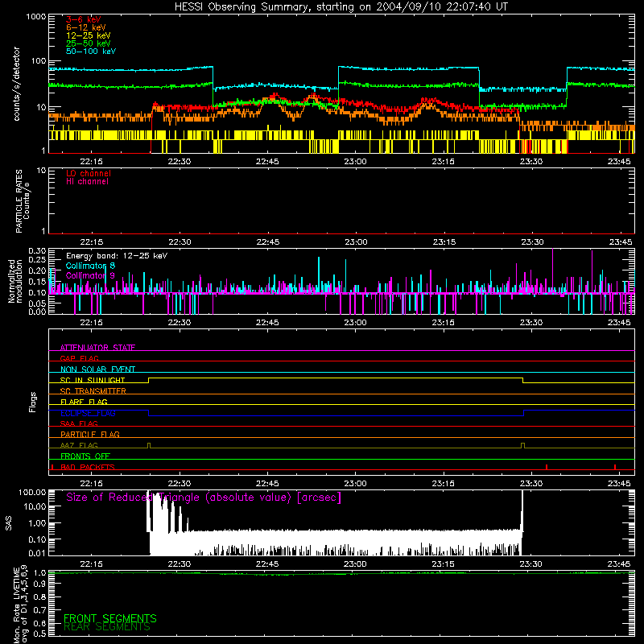Screen dimensions: 644x644
Task: Click the Energy band: 12-25 keV caption
Action: pyautogui.click(x=117, y=256)
